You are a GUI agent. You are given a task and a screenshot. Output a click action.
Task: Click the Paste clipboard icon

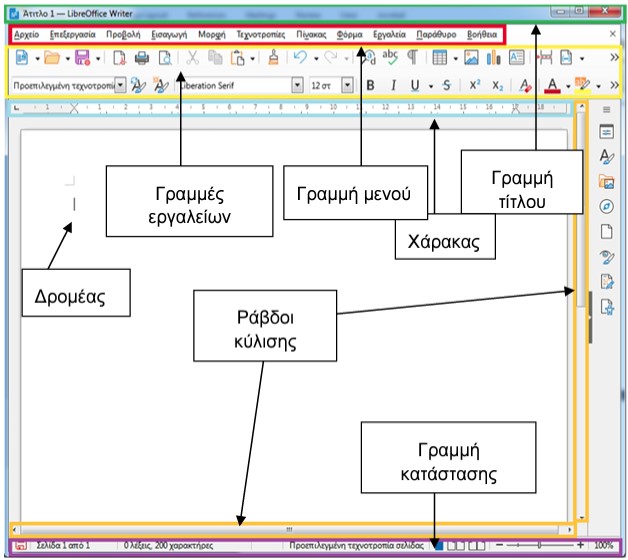238,58
